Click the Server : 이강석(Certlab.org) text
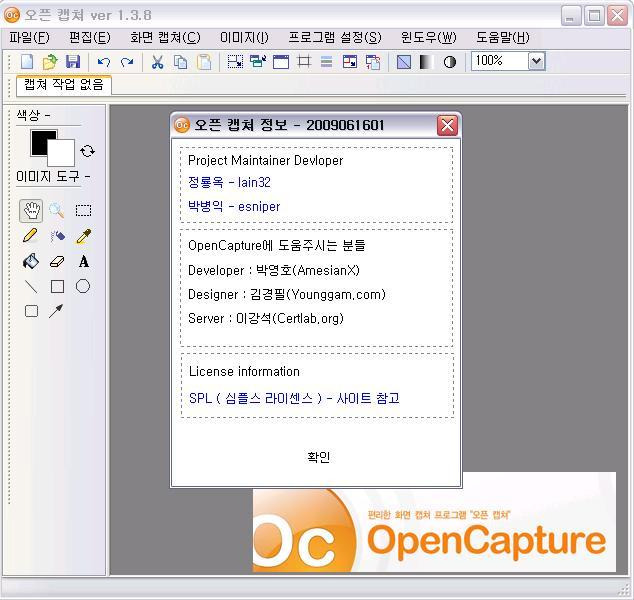The height and width of the screenshot is (600, 634). point(266,318)
